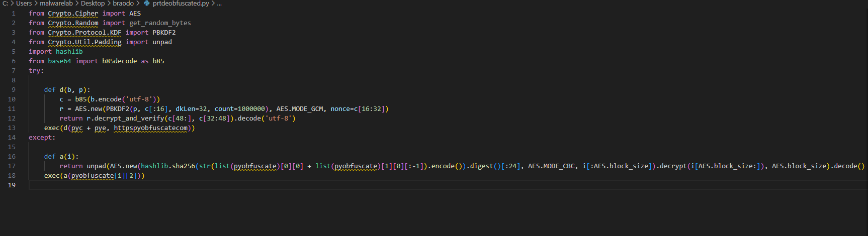This screenshot has height=236, width=868.
Task: Click the 'def a(i)' function definition
Action: point(61,157)
